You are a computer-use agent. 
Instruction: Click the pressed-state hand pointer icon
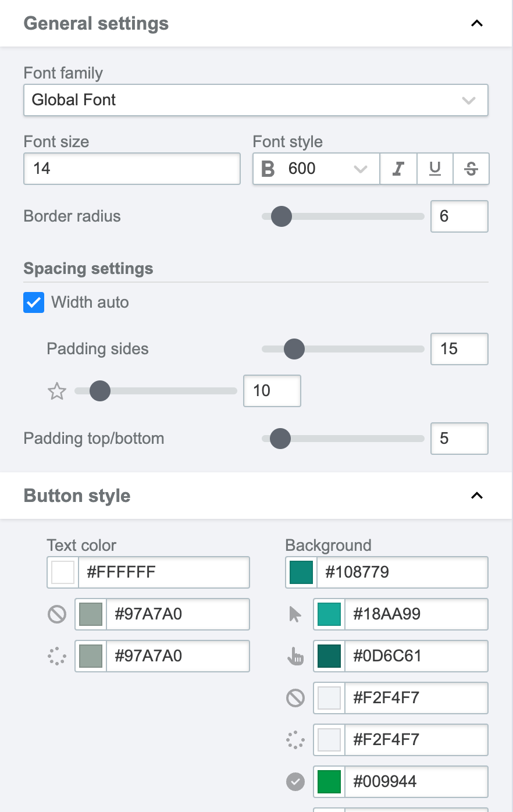click(x=295, y=656)
